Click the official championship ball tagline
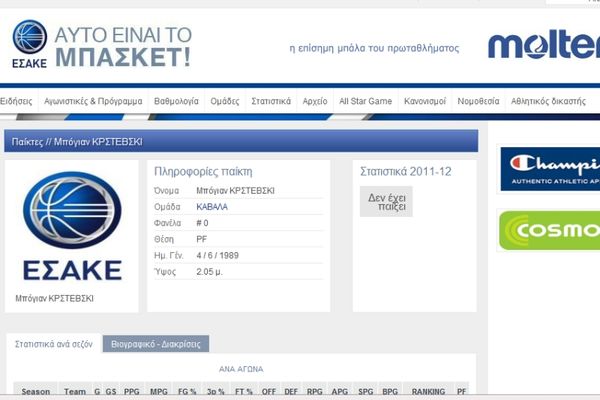 pos(374,49)
